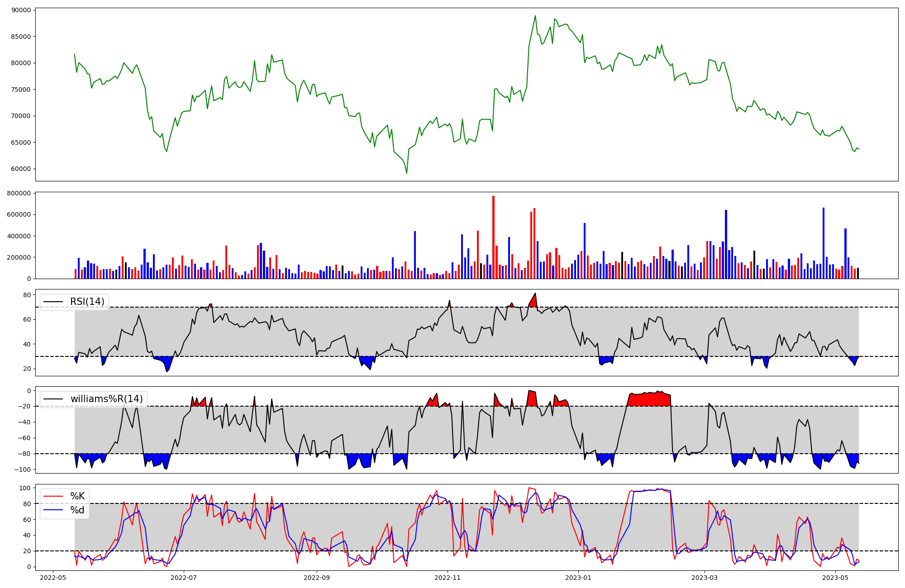Click the blue %d line sample in legend

pos(53,510)
